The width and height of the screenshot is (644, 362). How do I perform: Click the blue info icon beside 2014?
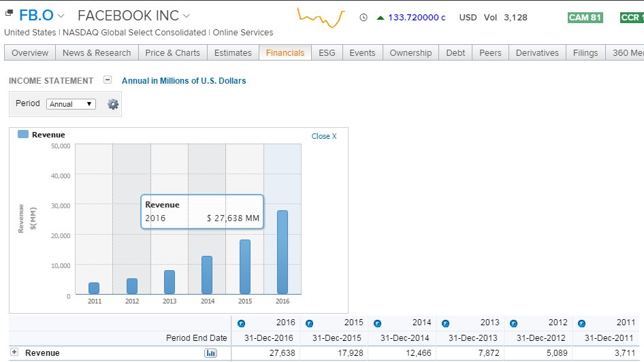(x=377, y=324)
